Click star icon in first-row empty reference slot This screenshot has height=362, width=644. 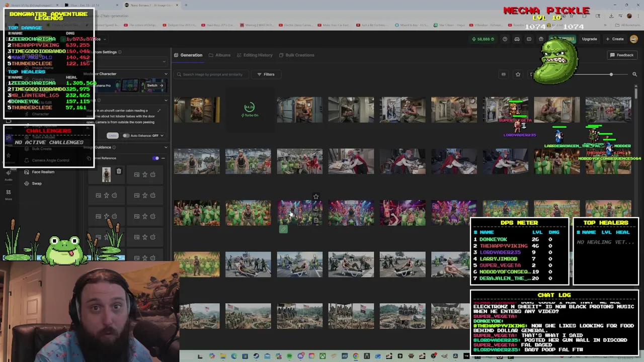point(145,175)
